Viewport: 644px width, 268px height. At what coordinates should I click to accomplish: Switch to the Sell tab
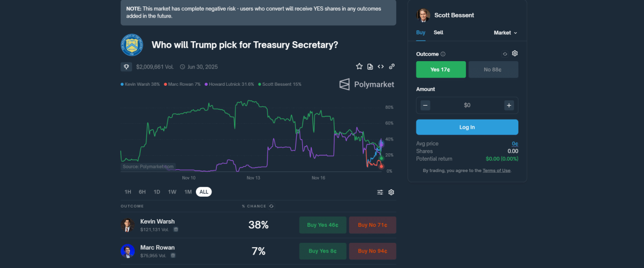(438, 33)
